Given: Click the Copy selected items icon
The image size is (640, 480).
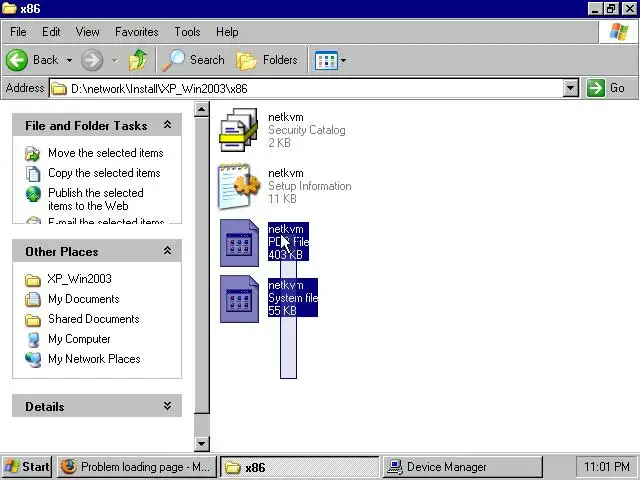Looking at the screenshot, I should click(33, 173).
